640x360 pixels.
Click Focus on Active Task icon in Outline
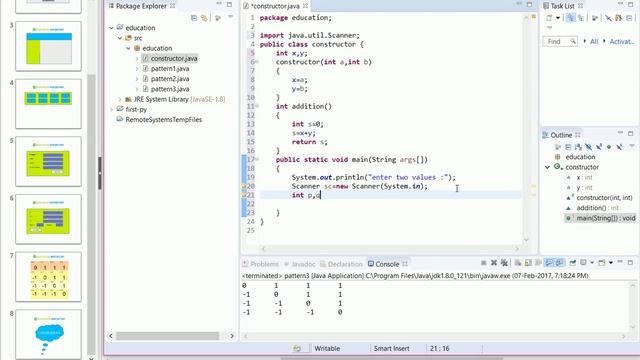558,147
